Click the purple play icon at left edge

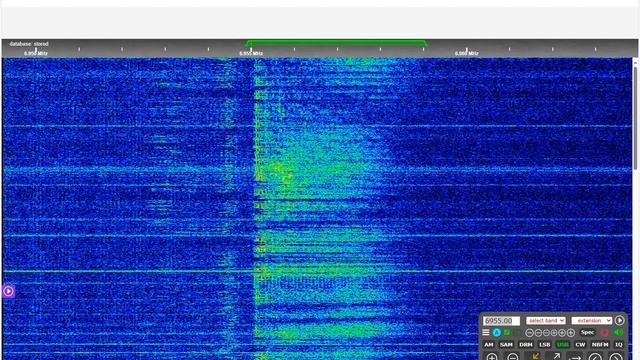coord(8,291)
